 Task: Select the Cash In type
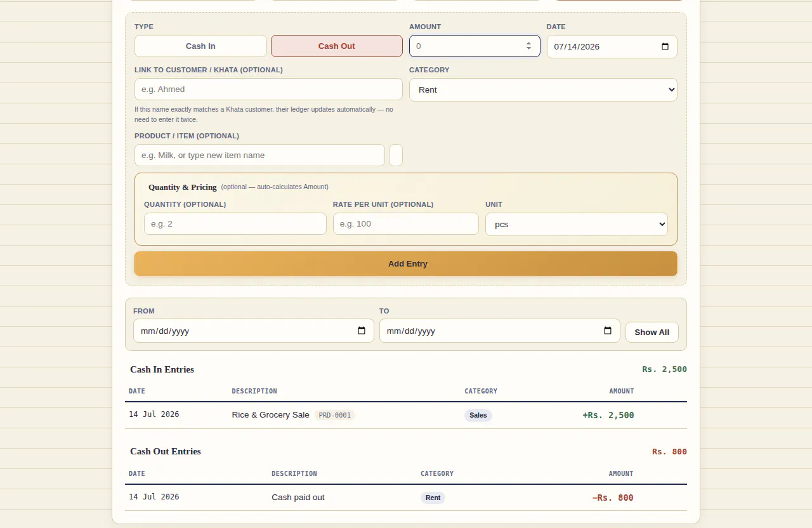pyautogui.click(x=200, y=46)
